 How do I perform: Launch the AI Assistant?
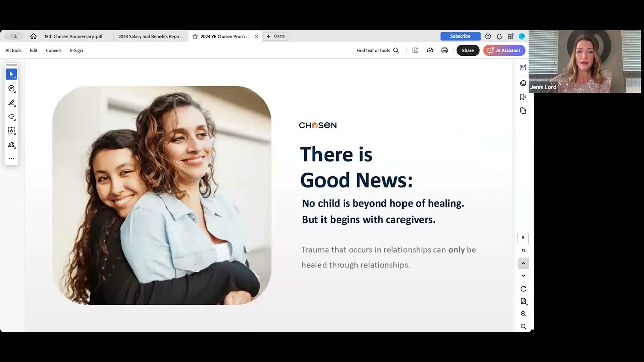point(504,50)
